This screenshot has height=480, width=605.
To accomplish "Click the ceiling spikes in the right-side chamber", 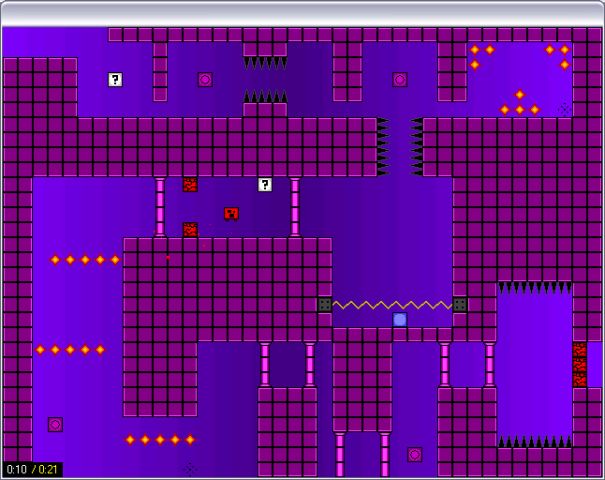I will [535, 288].
